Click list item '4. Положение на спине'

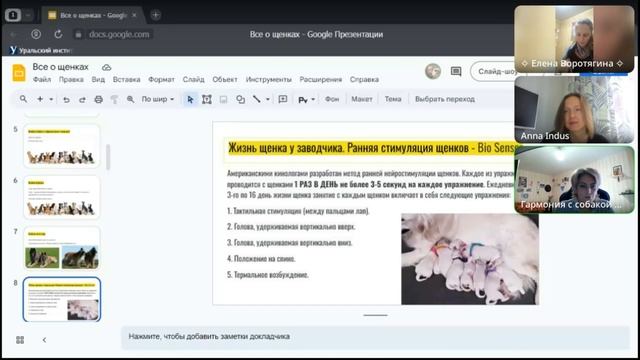(x=261, y=258)
